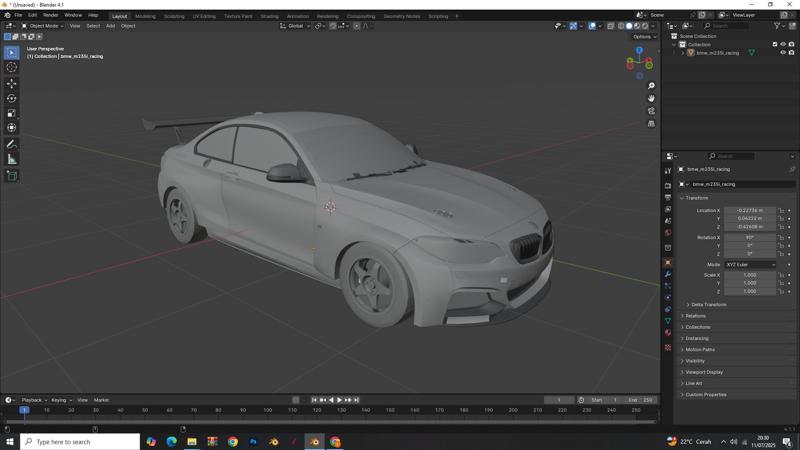Click the blue Z axis on navigation gizmo

639,50
